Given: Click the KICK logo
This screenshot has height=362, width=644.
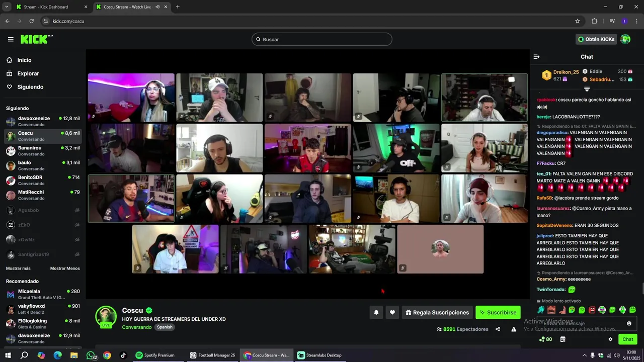Looking at the screenshot, I should tap(37, 39).
